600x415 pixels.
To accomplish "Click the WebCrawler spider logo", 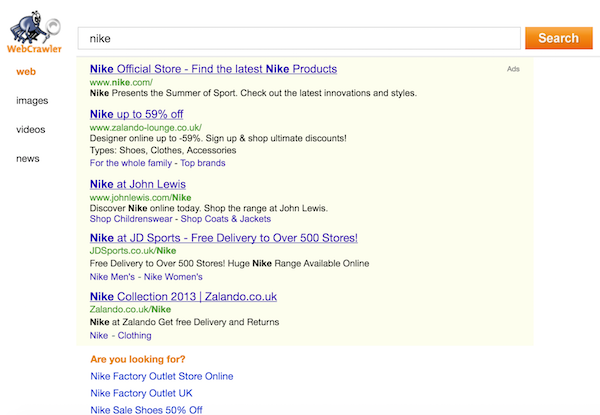I will coord(34,32).
